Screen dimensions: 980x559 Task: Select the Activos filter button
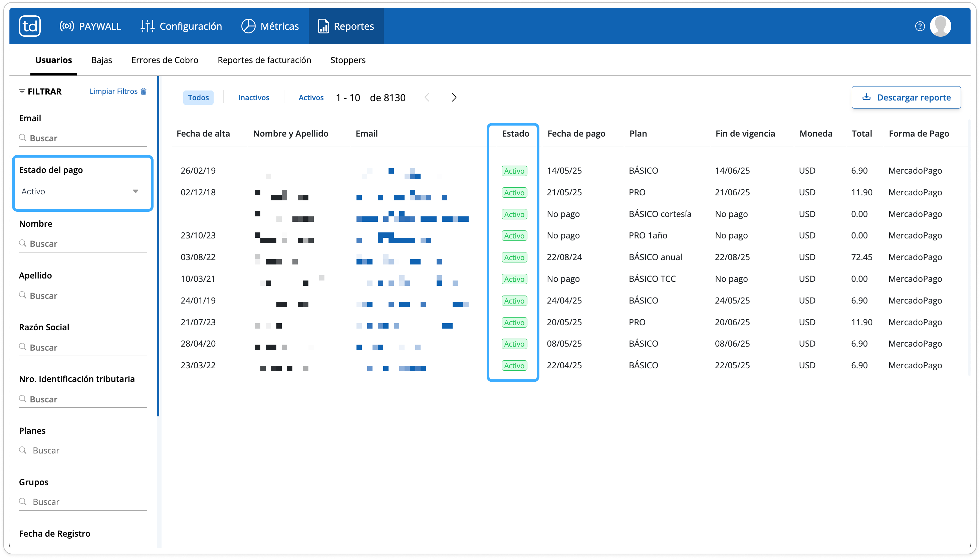click(x=311, y=98)
